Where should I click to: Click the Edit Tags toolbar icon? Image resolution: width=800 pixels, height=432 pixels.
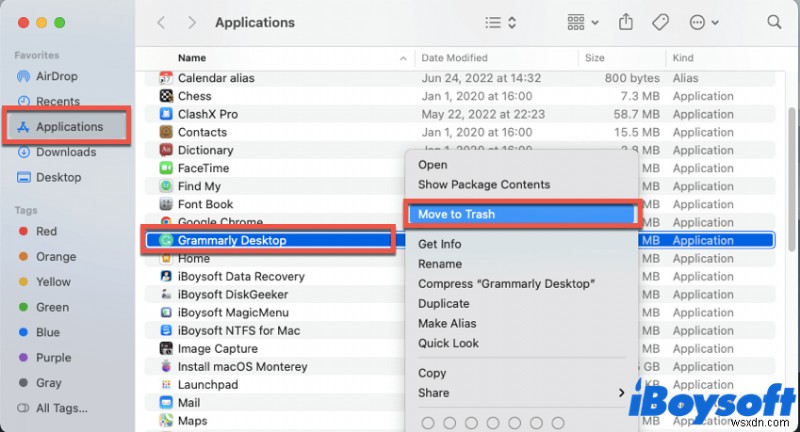coord(660,22)
